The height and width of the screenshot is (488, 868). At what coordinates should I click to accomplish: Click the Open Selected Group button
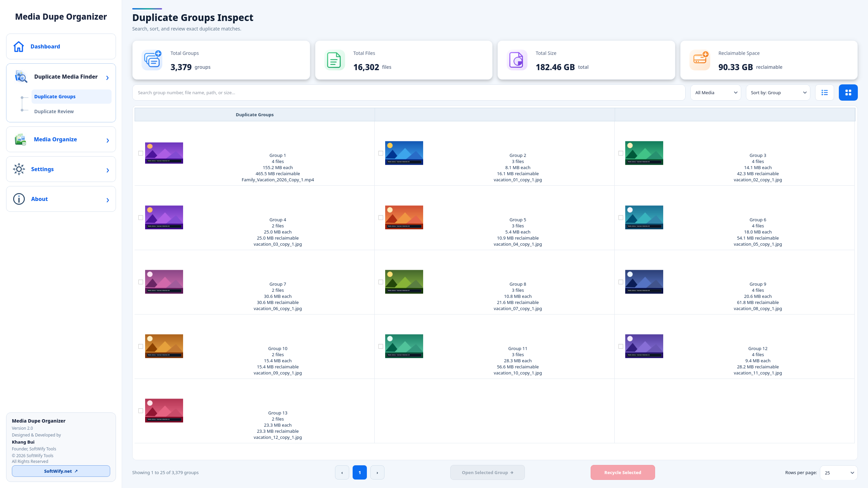point(488,472)
